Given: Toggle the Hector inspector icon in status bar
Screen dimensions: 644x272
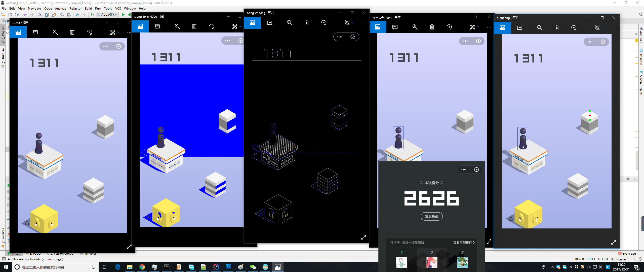Looking at the screenshot, I should coord(640,259).
